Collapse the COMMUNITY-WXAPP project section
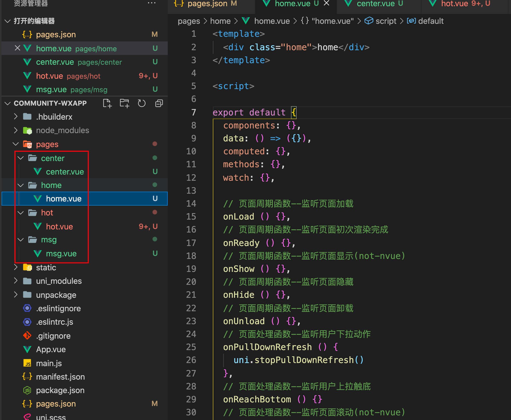The image size is (511, 420). [x=8, y=103]
